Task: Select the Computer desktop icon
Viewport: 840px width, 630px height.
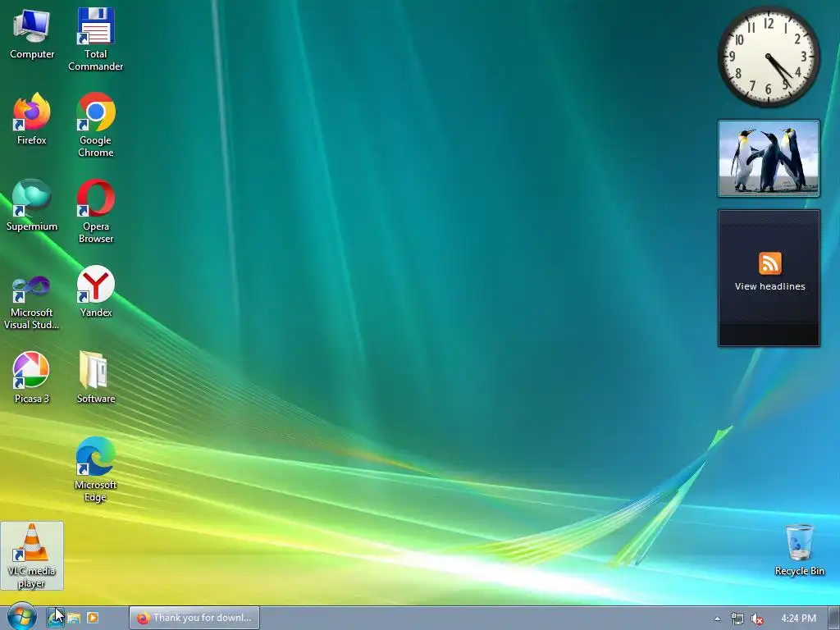Action: [x=32, y=34]
